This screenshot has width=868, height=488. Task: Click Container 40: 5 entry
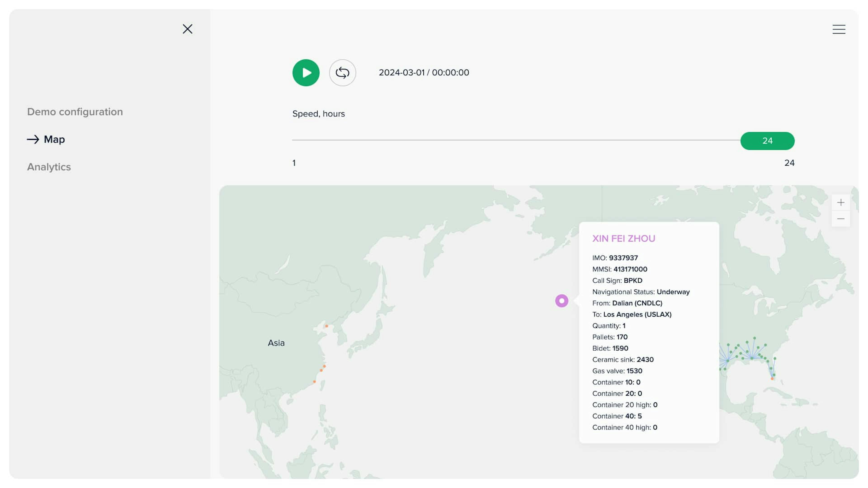[617, 416]
